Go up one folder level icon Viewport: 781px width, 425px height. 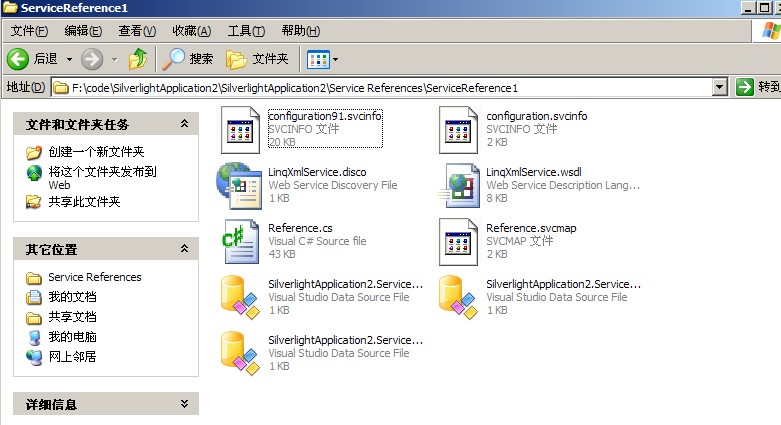(x=138, y=59)
